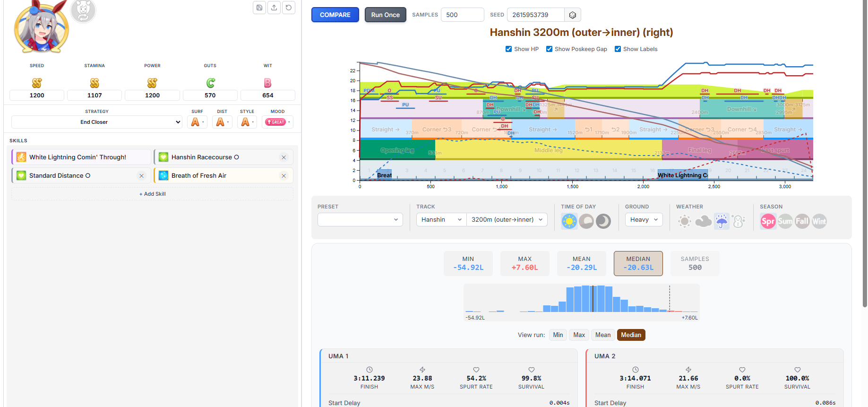Open the 3200m course distance dropdown
Screen dimensions: 868x407
click(507, 220)
